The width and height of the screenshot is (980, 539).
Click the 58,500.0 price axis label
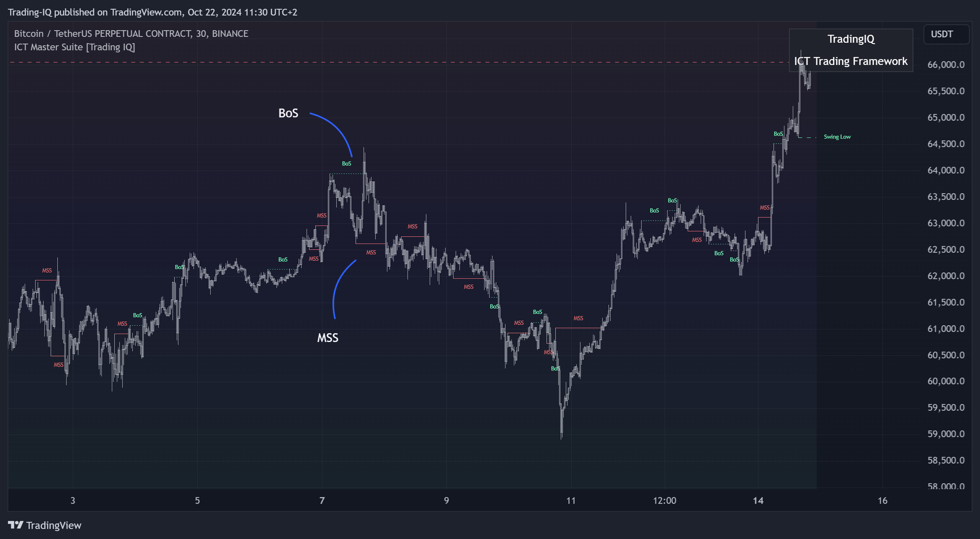point(946,460)
